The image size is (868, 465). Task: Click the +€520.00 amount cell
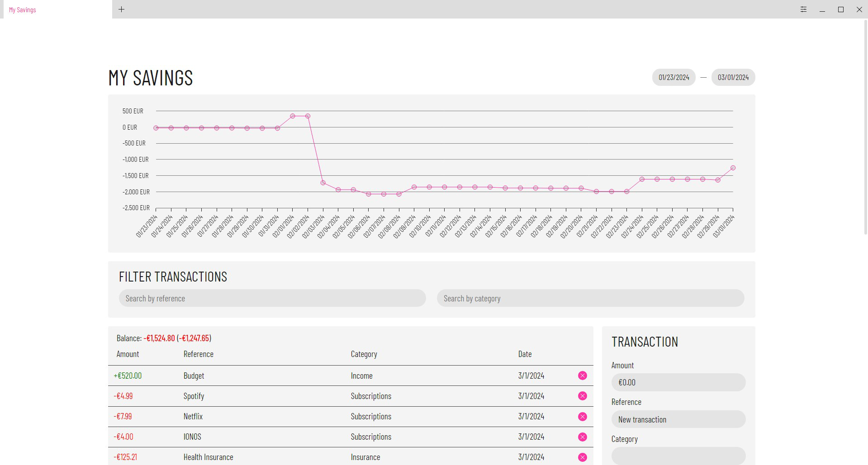pyautogui.click(x=128, y=376)
